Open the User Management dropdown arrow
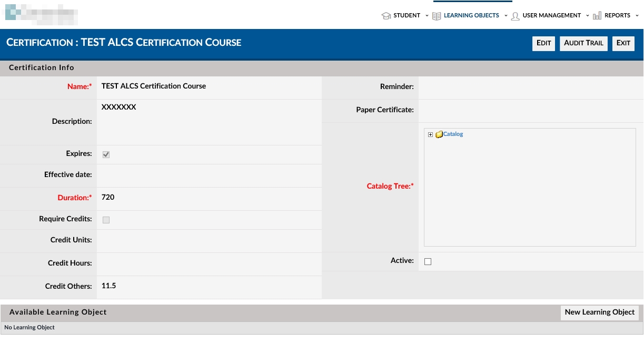644x352 pixels. point(588,16)
